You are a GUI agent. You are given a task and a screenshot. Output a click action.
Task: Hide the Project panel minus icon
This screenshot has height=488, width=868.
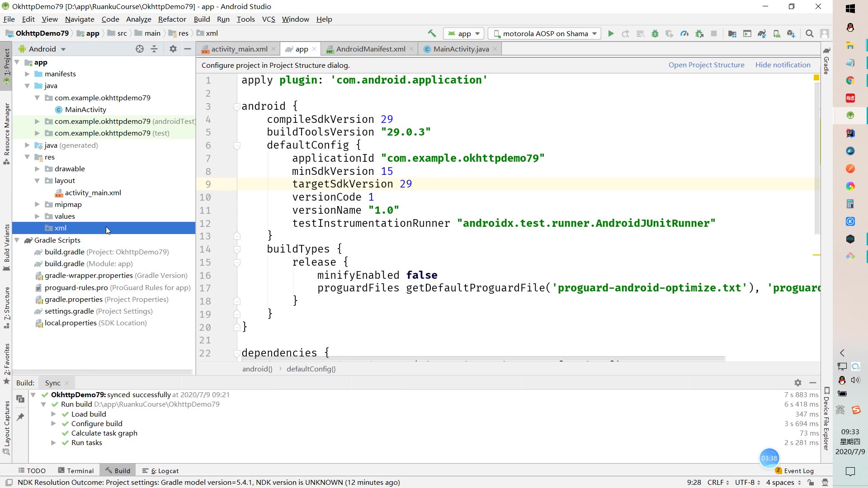tap(188, 49)
